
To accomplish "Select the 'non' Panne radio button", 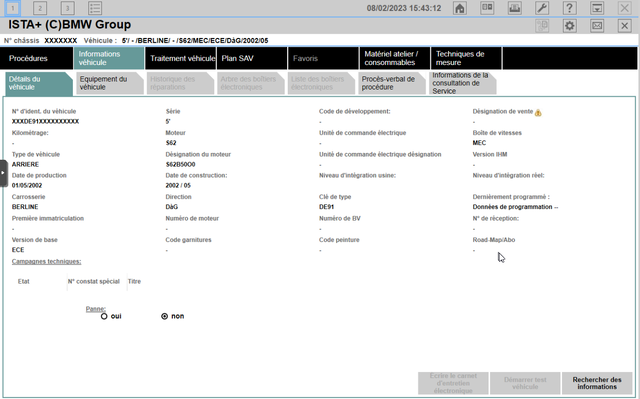I will pos(164,316).
